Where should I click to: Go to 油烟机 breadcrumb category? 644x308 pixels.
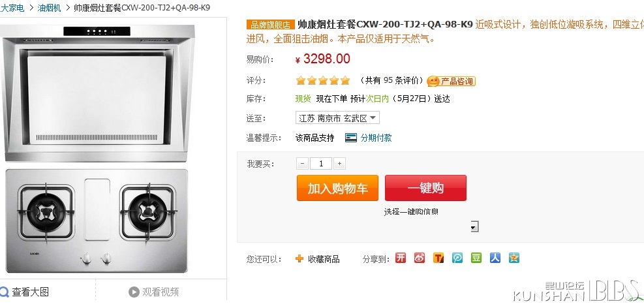tap(50, 8)
